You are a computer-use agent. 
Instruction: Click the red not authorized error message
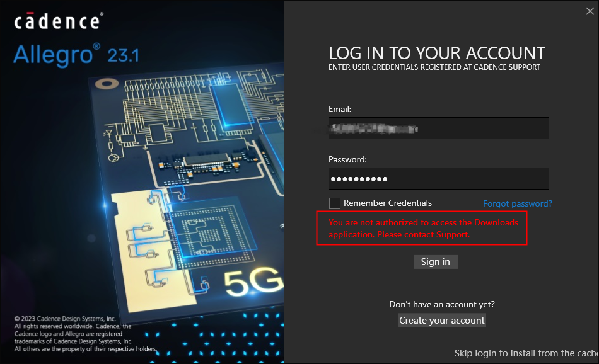pyautogui.click(x=423, y=228)
